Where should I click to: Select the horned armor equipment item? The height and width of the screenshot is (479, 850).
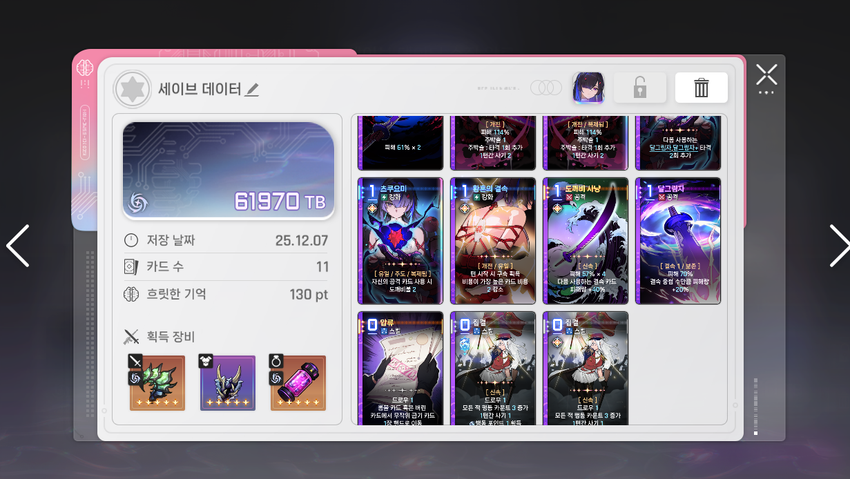227,383
